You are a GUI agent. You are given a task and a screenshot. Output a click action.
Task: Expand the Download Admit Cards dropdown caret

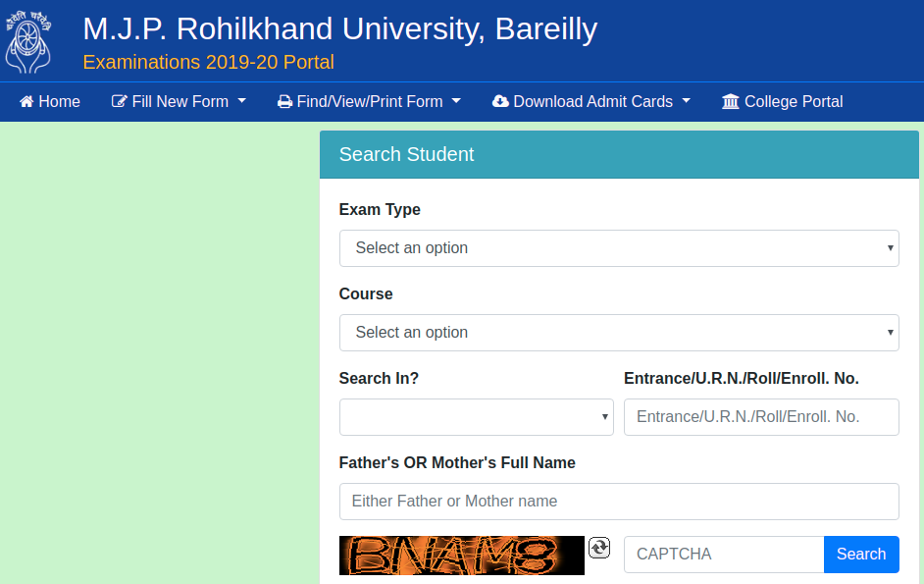[x=686, y=101]
